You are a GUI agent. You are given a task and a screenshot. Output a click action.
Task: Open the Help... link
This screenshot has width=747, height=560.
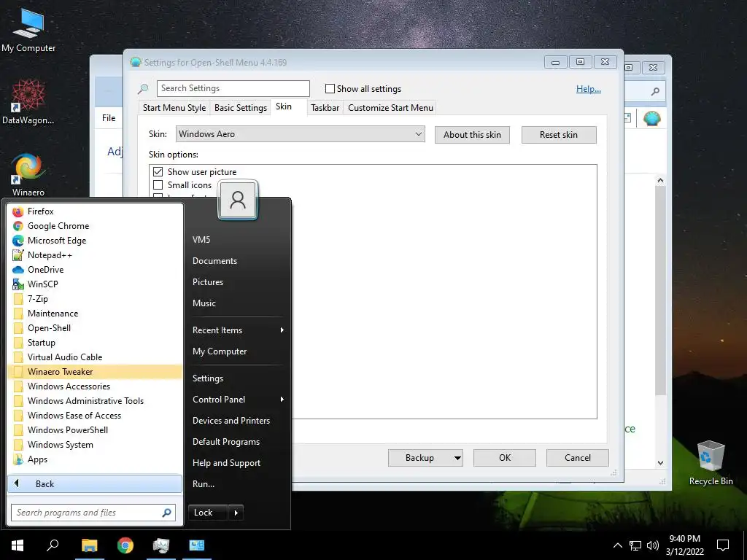(x=589, y=89)
